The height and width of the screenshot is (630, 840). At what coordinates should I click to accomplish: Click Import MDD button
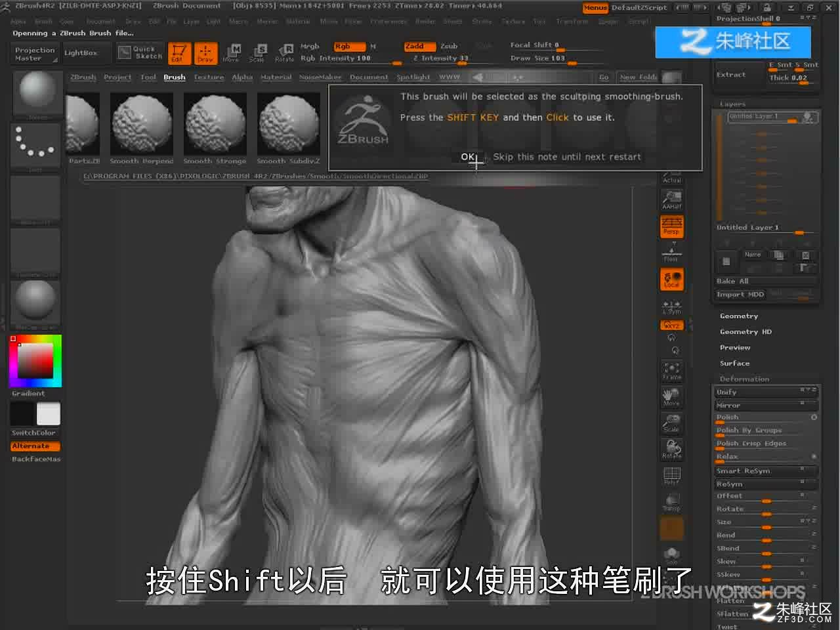[x=740, y=295]
